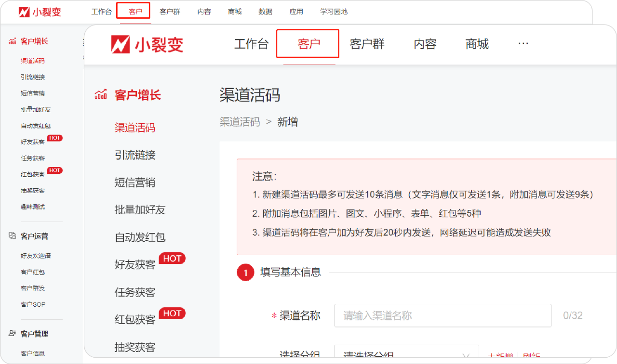Viewport: 617px width, 364px height.
Task: Click the large 小裂变 logo in the foreground panel
Action: pos(147,44)
